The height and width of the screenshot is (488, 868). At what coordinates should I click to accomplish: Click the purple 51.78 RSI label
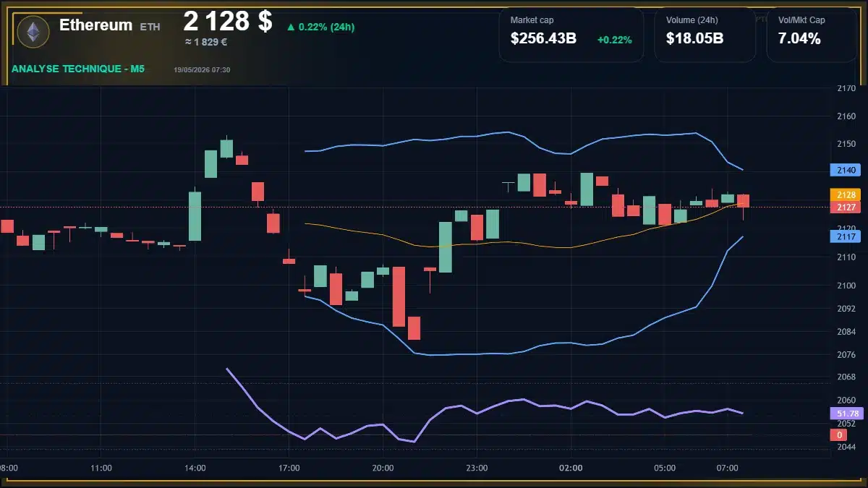(x=846, y=414)
